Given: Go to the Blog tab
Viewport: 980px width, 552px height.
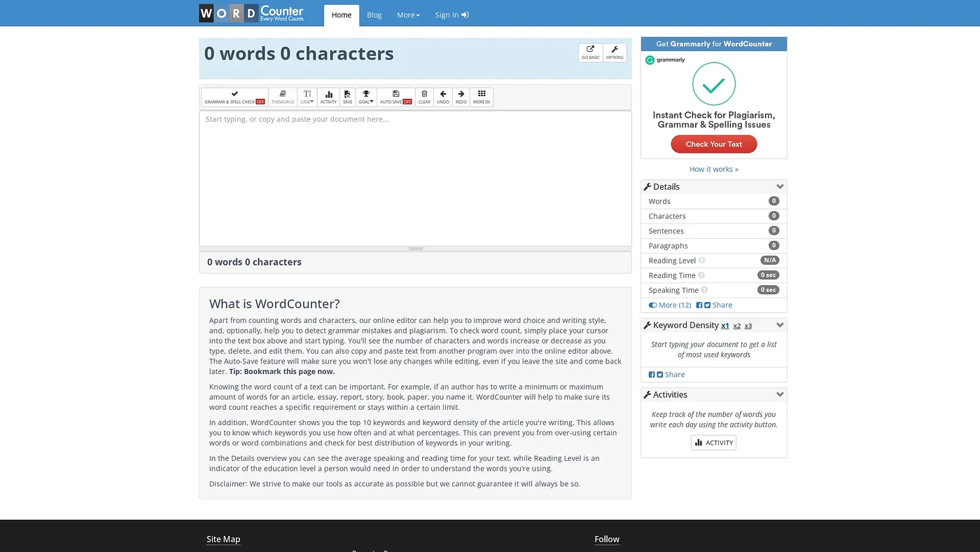Looking at the screenshot, I should tap(374, 15).
